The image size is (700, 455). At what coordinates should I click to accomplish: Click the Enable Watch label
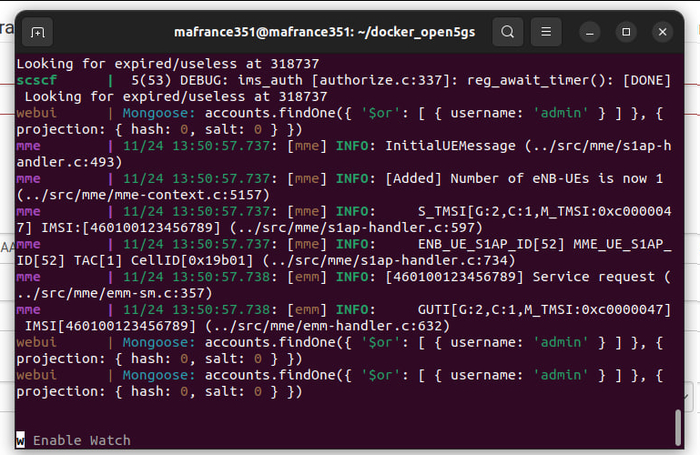pos(81,440)
